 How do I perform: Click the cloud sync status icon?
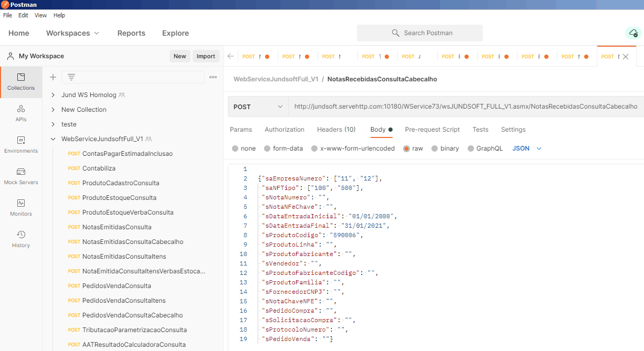(633, 33)
